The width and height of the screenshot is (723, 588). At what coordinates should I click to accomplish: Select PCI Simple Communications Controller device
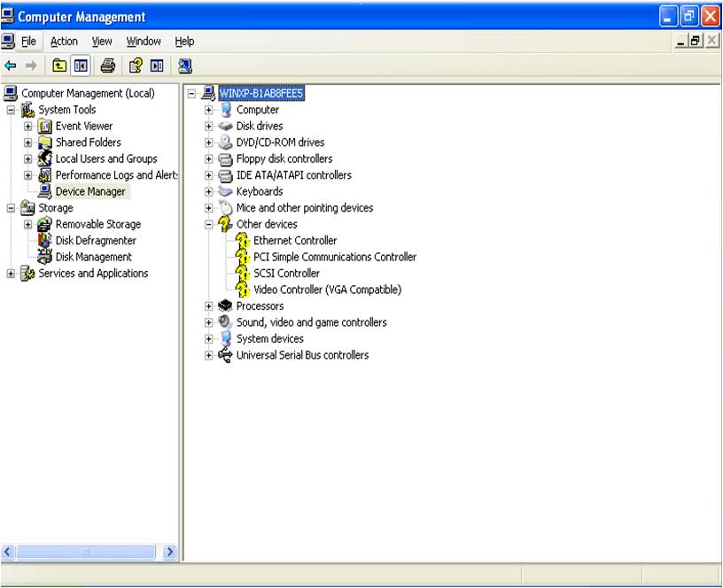click(334, 257)
